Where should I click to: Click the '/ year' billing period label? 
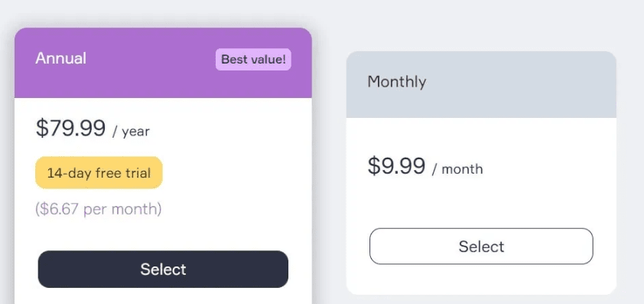131,132
